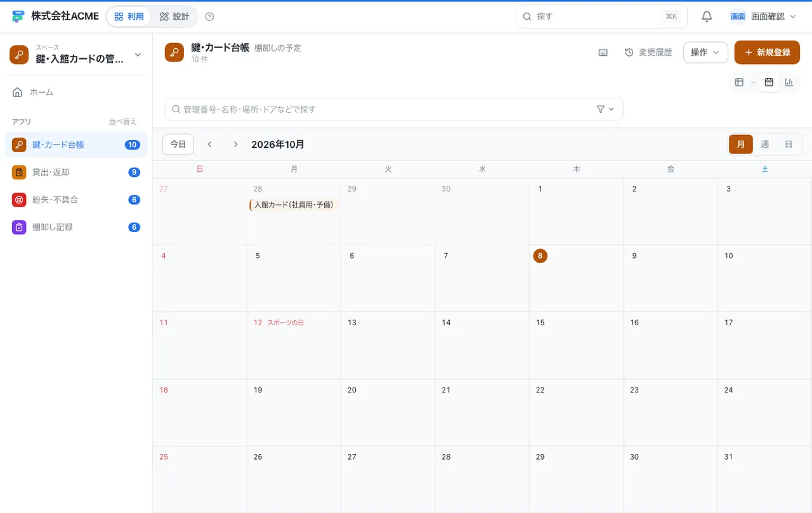Select highlighted date 8 in calendar
The height and width of the screenshot is (513, 812).
540,256
